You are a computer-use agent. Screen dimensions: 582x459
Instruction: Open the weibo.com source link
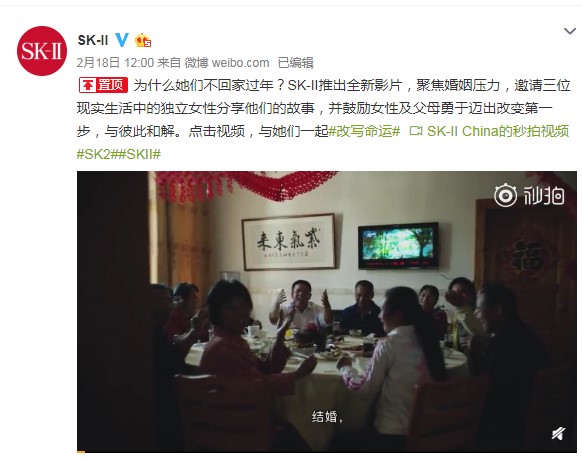pos(241,63)
